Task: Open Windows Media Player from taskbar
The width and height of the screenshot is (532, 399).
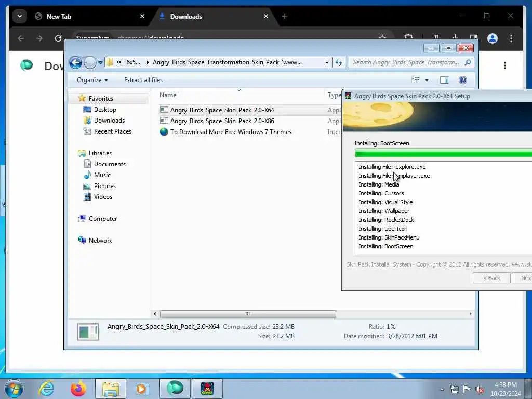Action: pyautogui.click(x=141, y=389)
